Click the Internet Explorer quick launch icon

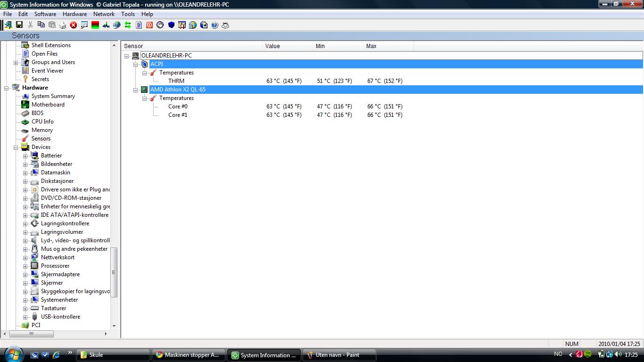click(x=56, y=354)
